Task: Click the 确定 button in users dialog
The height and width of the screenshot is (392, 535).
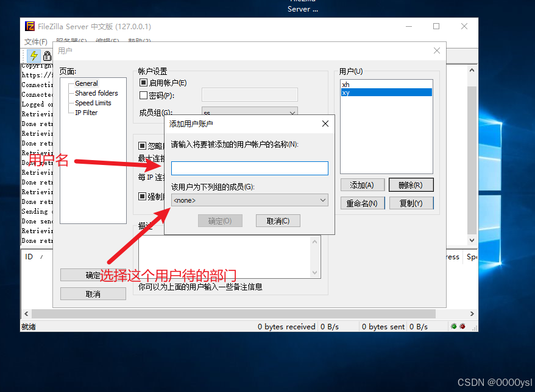Action: coord(93,275)
